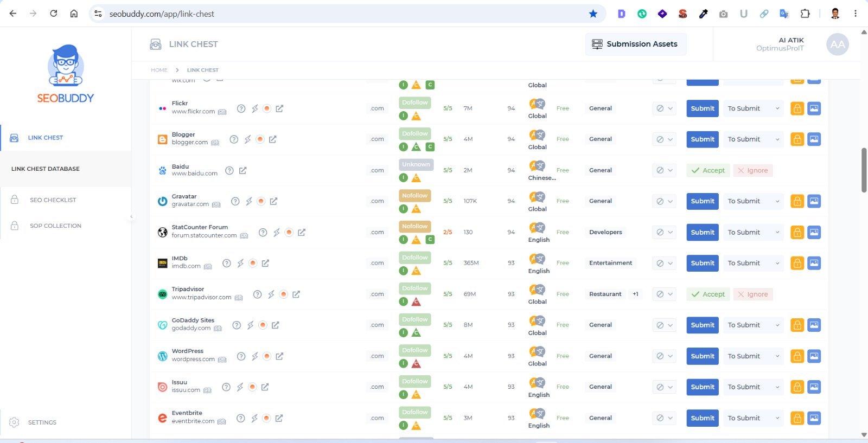Open the To Submit dropdown for Flickr
The height and width of the screenshot is (443, 868).
pyautogui.click(x=754, y=108)
